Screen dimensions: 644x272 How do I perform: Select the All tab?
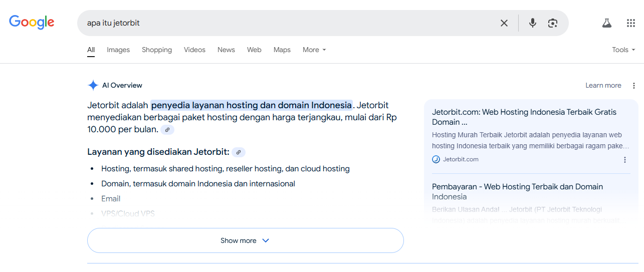(x=91, y=50)
